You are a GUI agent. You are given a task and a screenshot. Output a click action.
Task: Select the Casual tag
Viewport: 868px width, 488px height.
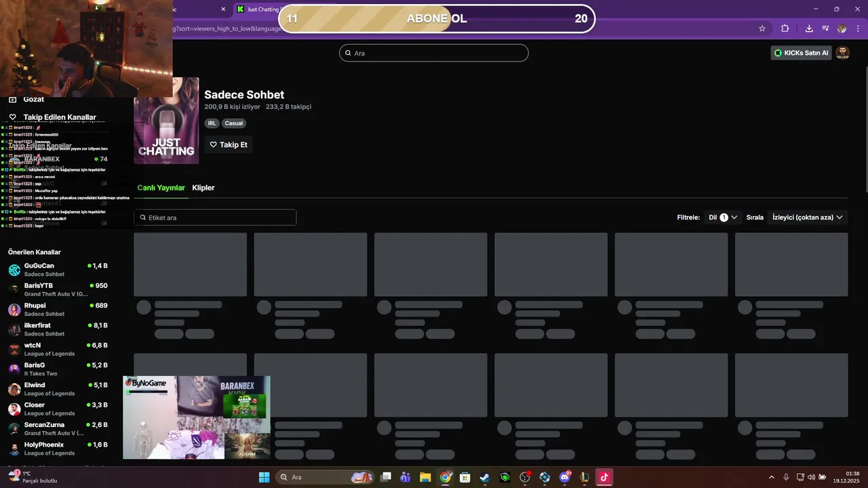[x=234, y=123]
